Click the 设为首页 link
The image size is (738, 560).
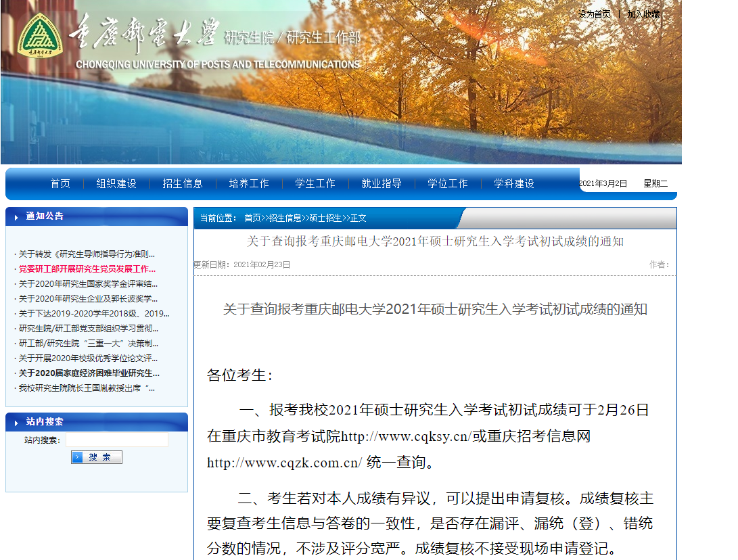(595, 15)
